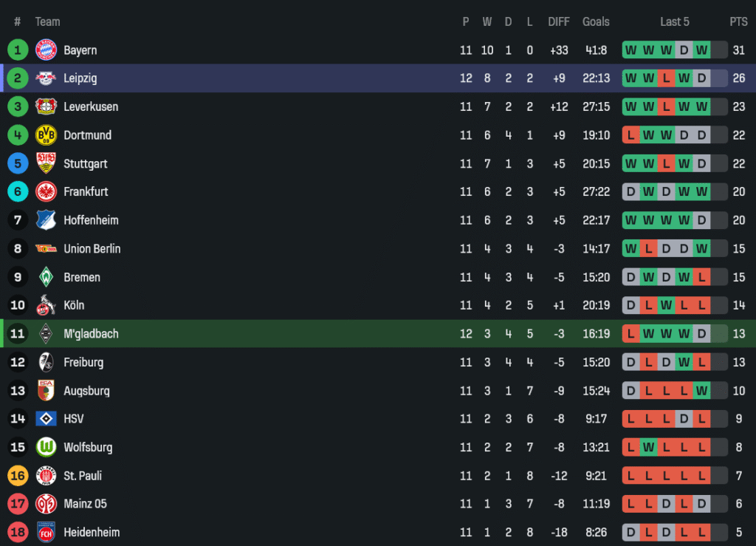Viewport: 756px width, 546px height.
Task: Click the Last 5 column header
Action: tap(675, 21)
